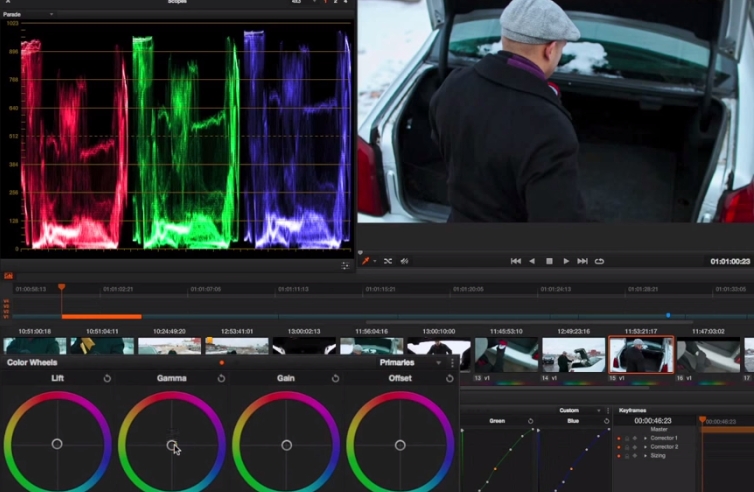
Task: Expand the Sizing keyframe row
Action: [x=645, y=455]
